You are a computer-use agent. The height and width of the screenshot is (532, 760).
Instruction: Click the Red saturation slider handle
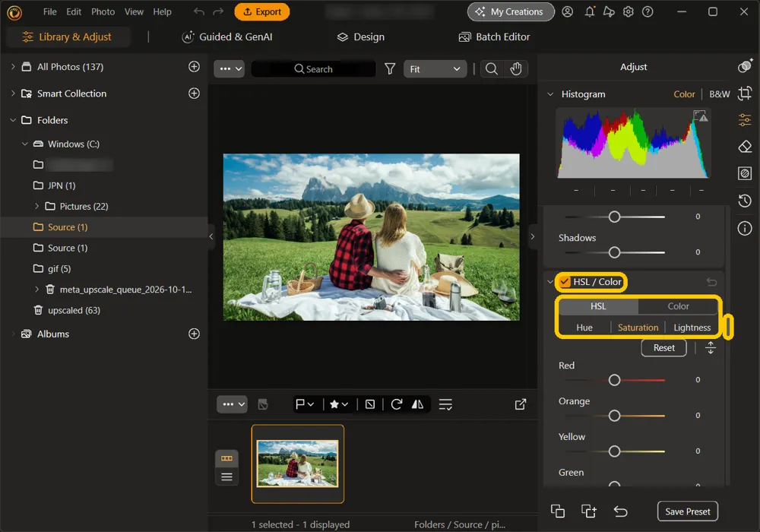(614, 380)
